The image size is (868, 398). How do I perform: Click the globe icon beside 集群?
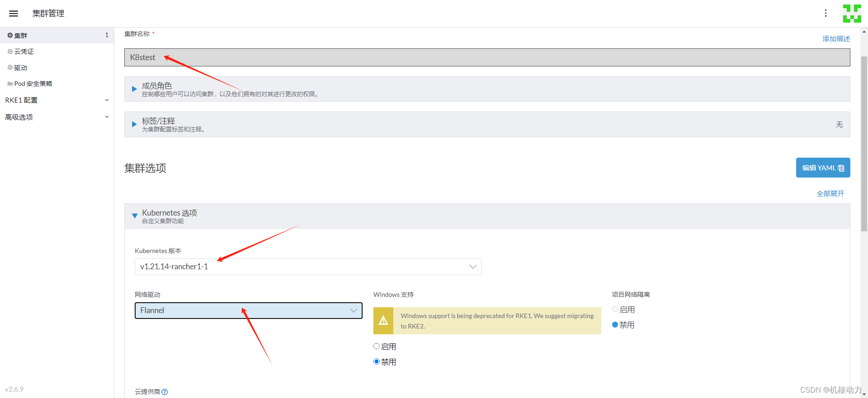click(x=10, y=35)
